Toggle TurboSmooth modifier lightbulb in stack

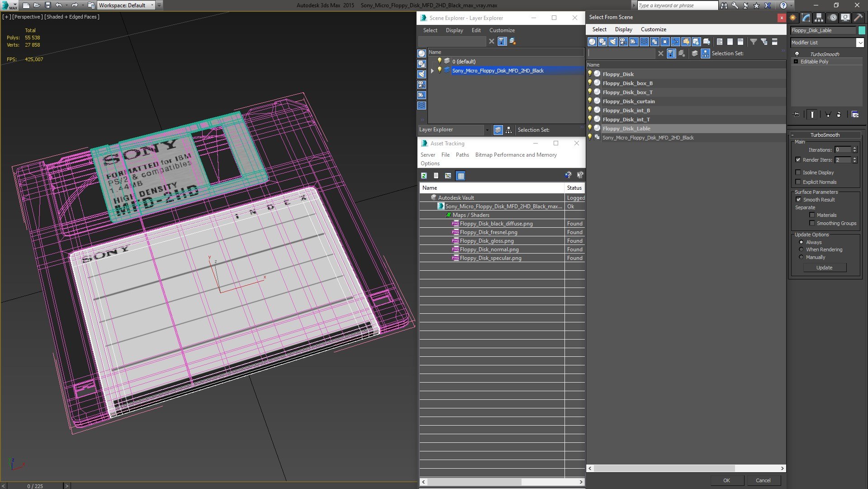[x=797, y=54]
